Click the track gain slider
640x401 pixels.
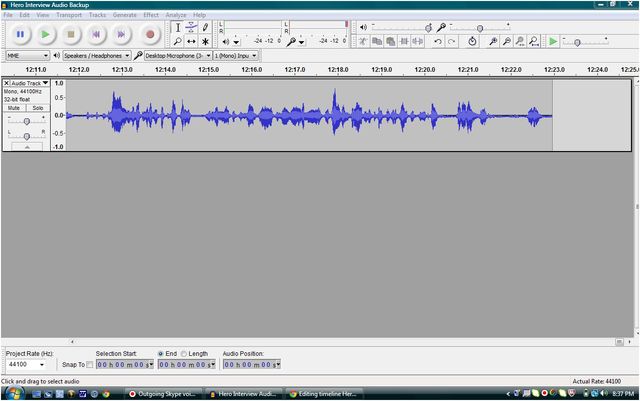click(x=27, y=121)
